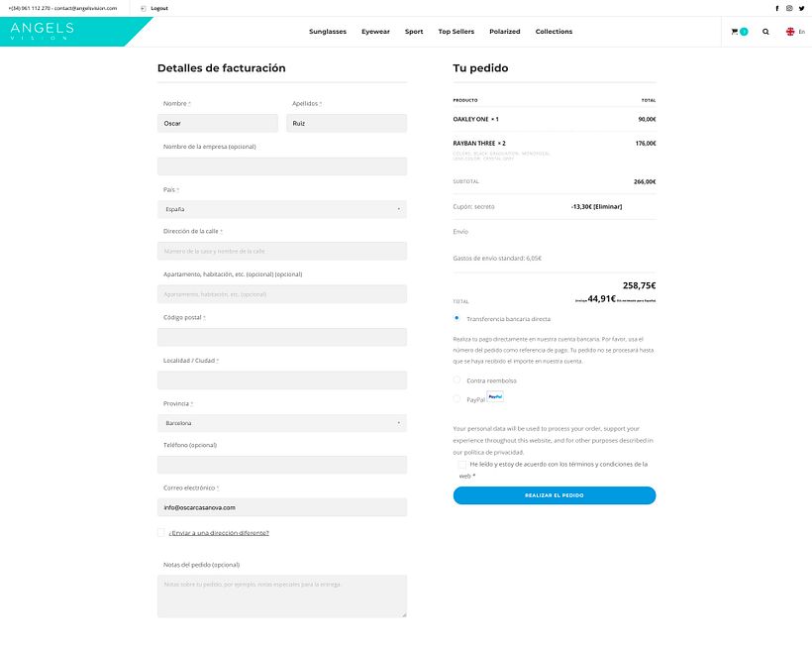
Task: Open the País dropdown showing España
Action: 282,209
